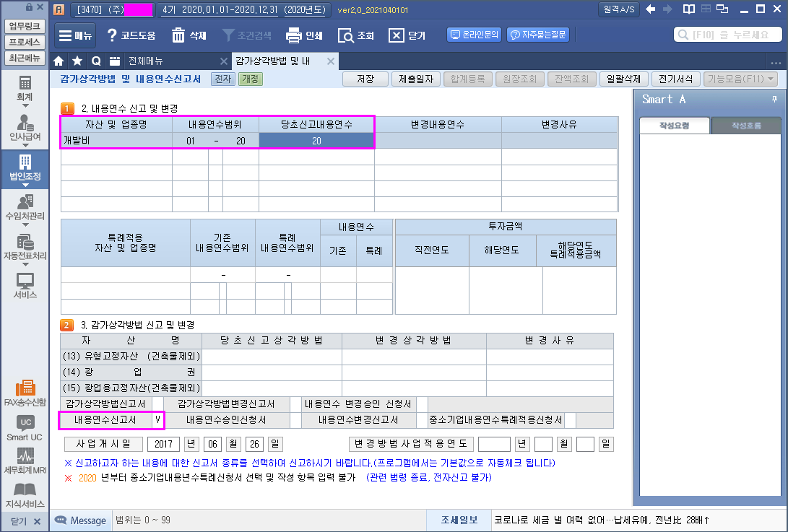The width and height of the screenshot is (788, 532).
Task: Click the 저장 button
Action: coord(366,79)
